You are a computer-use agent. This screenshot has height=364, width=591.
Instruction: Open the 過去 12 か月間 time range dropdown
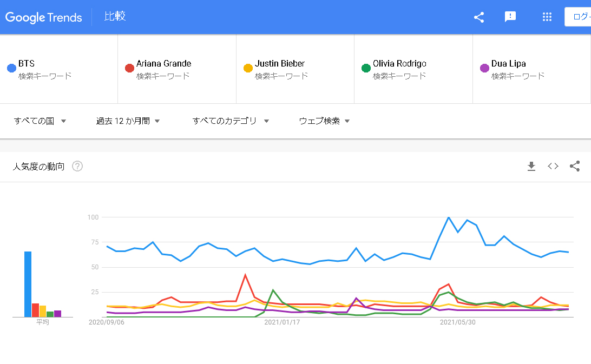point(128,121)
